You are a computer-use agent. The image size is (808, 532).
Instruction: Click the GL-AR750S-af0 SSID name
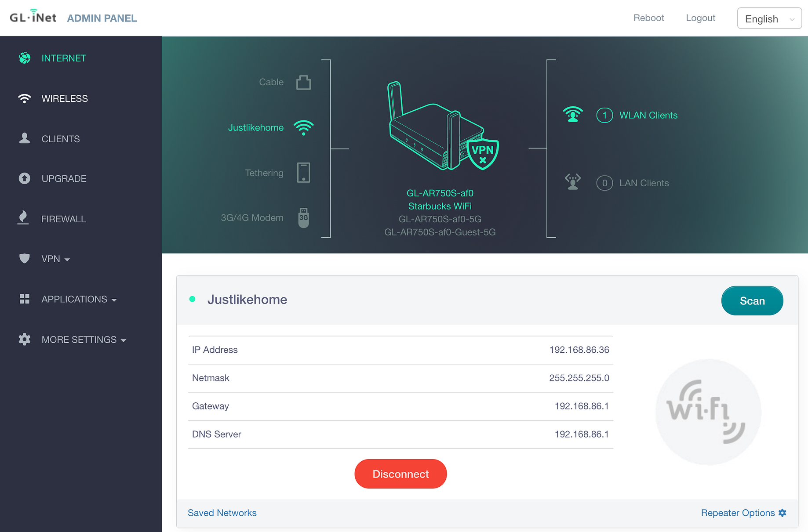[x=440, y=193]
